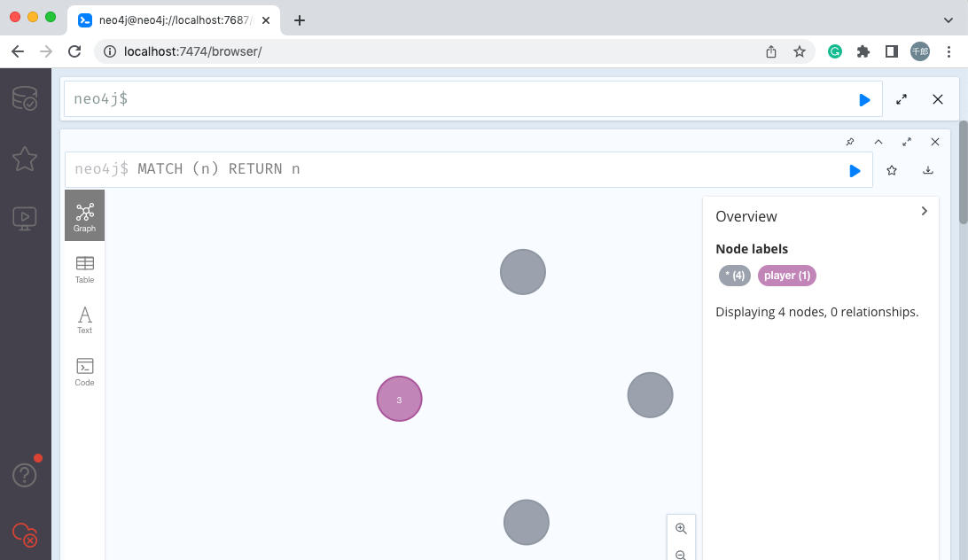Open the Extensions puzzle menu

pyautogui.click(x=863, y=52)
